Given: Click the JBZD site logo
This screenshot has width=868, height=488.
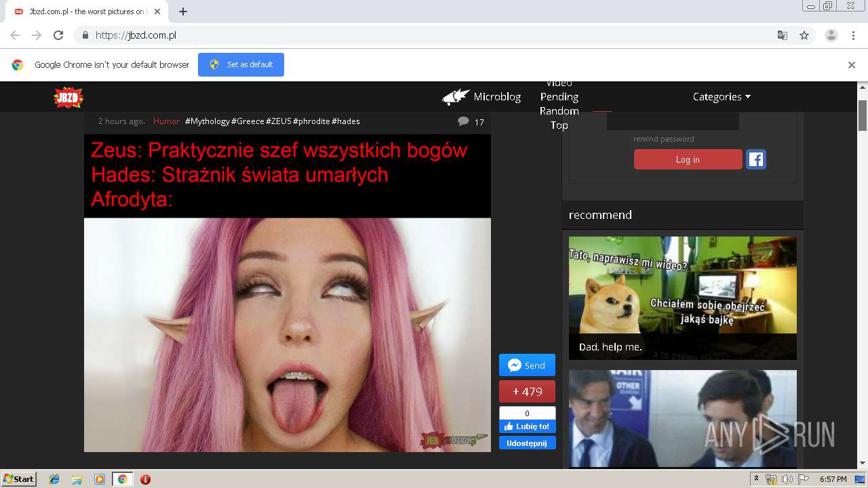Looking at the screenshot, I should 68,98.
